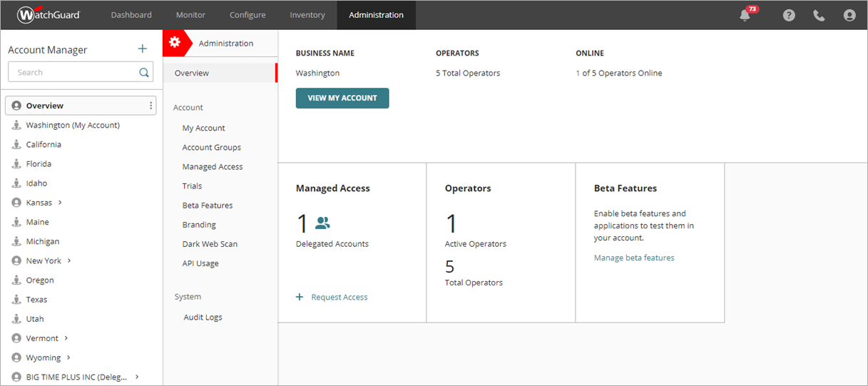Viewport: 868px width, 386px height.
Task: Click the Kansas account icon
Action: (x=16, y=203)
